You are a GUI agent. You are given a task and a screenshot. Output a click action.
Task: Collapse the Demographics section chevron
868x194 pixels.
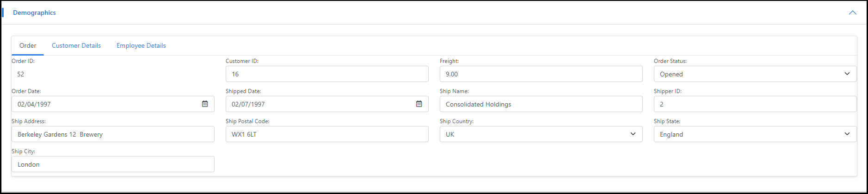[x=852, y=13]
